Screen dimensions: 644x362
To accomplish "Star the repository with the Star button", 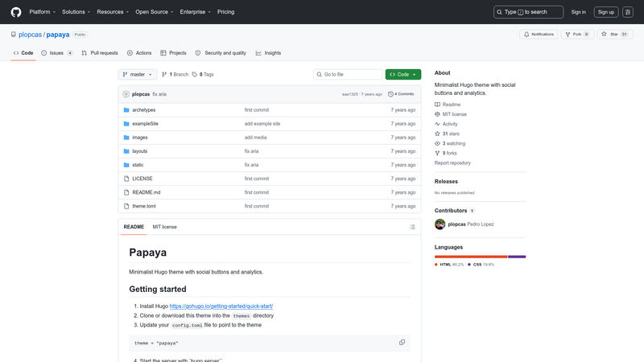I will click(615, 35).
